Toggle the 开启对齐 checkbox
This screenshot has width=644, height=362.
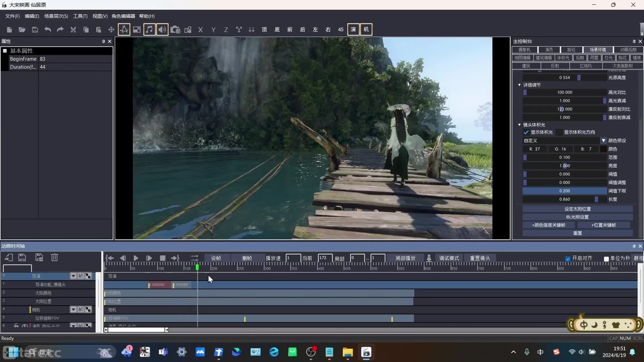point(568,259)
